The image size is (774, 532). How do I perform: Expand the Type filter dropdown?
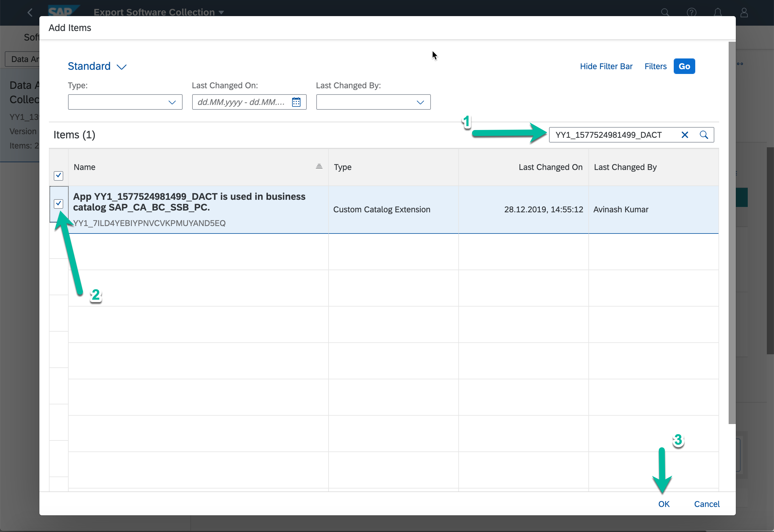click(x=172, y=102)
